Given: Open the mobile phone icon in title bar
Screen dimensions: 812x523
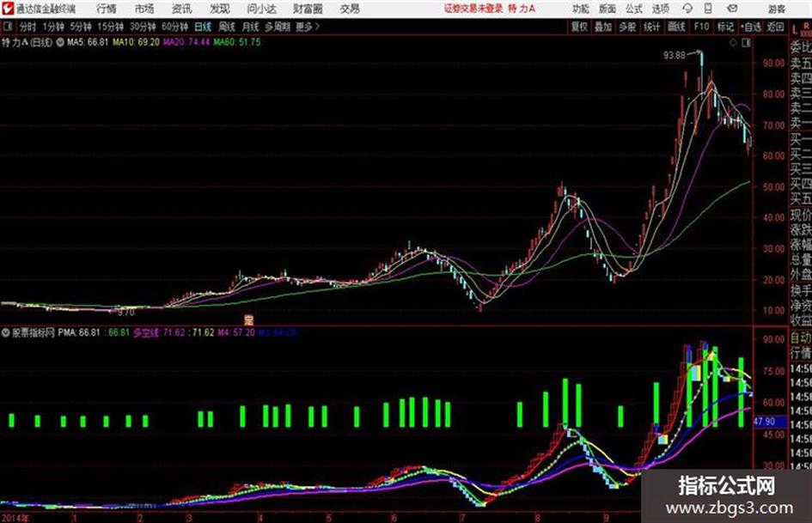Looking at the screenshot, I should coord(708,9).
